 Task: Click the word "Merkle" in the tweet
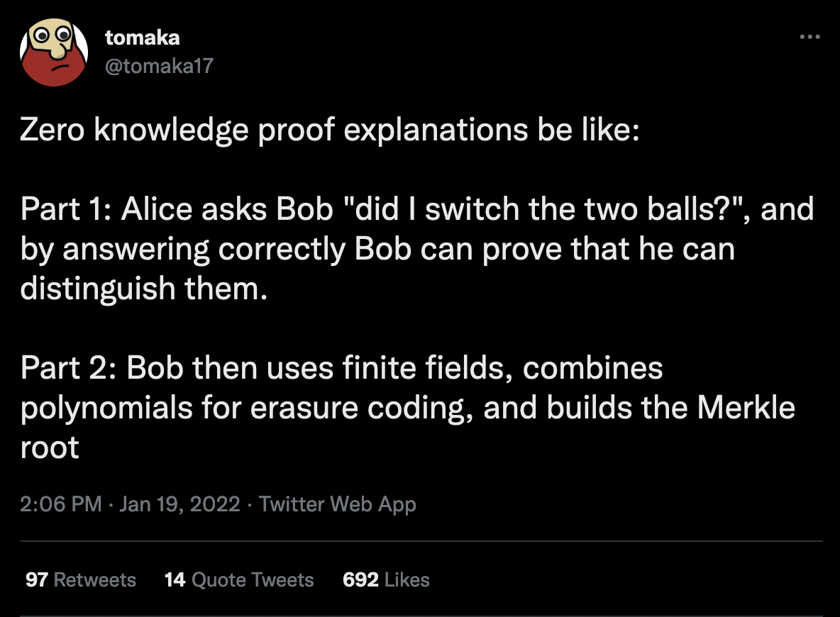click(x=746, y=408)
